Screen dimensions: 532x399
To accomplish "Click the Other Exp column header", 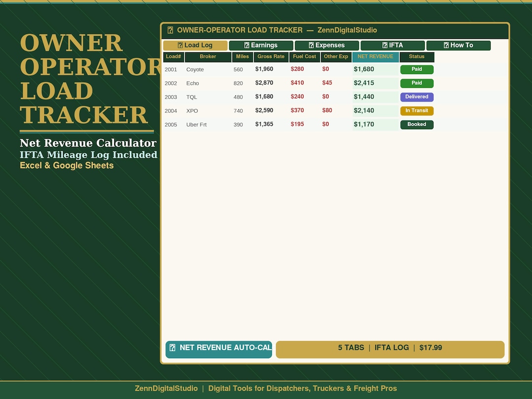I will pyautogui.click(x=336, y=57).
